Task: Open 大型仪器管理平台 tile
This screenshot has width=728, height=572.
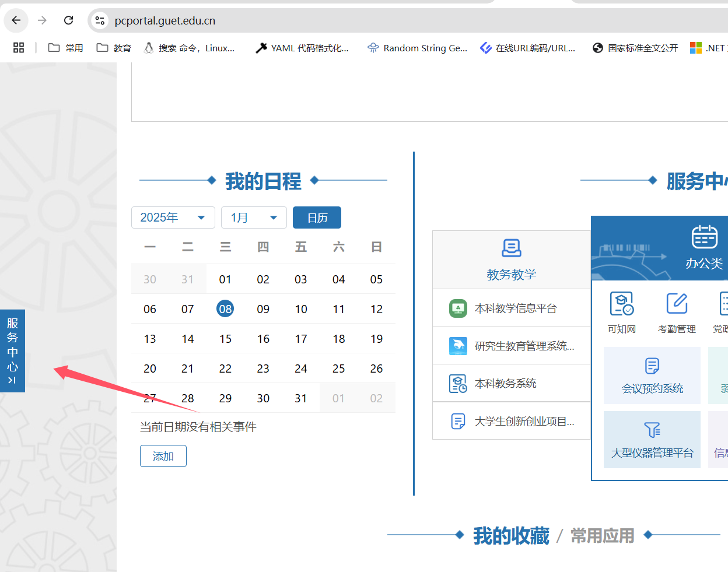Action: 652,440
